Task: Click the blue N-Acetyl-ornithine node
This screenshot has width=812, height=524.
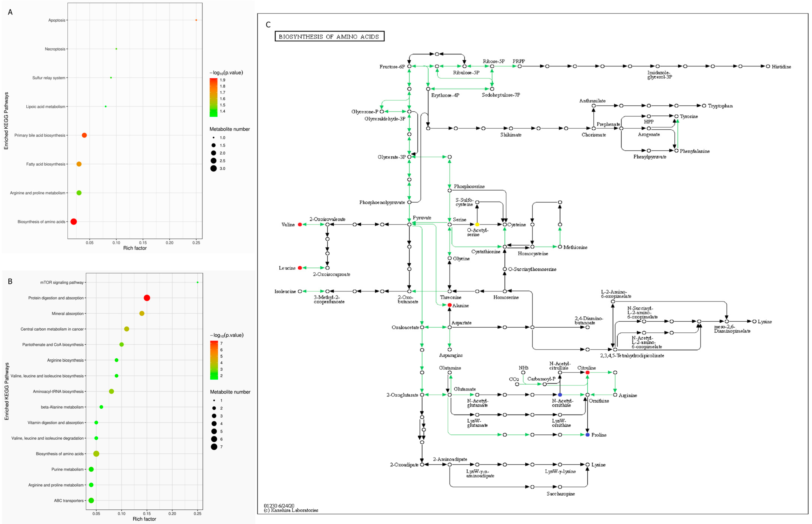Action: click(x=560, y=395)
